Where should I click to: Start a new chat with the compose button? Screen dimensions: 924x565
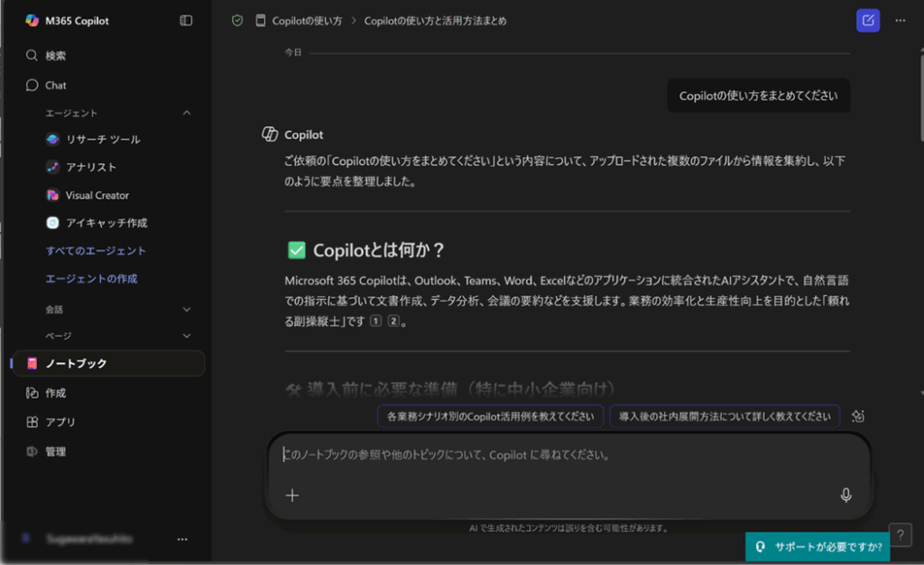point(868,21)
